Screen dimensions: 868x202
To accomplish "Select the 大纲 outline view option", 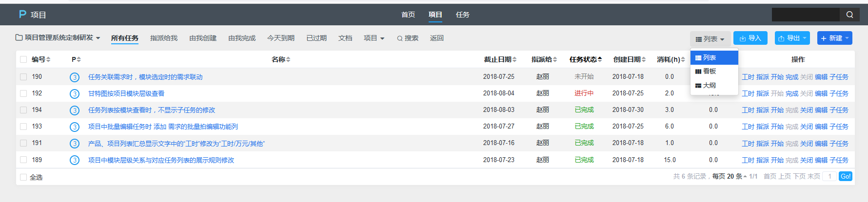I will tap(709, 86).
